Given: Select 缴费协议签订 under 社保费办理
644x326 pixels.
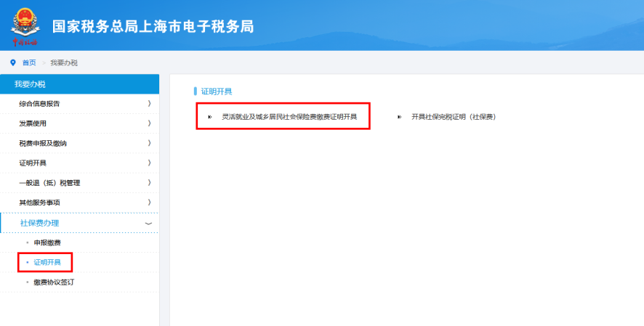Looking at the screenshot, I should point(54,282).
